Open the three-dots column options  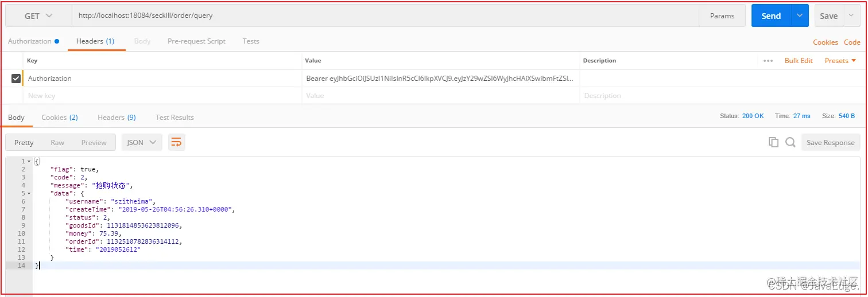[x=768, y=61]
